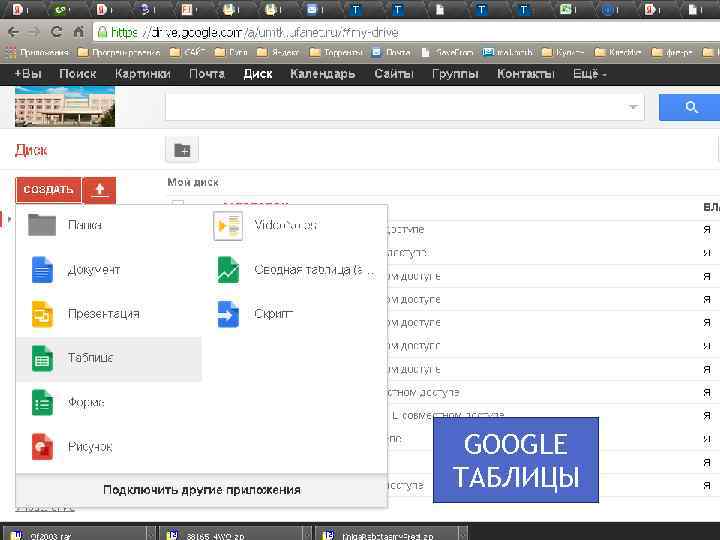Choose Рисунок from the create menu
This screenshot has width=720, height=540.
pos(108,447)
